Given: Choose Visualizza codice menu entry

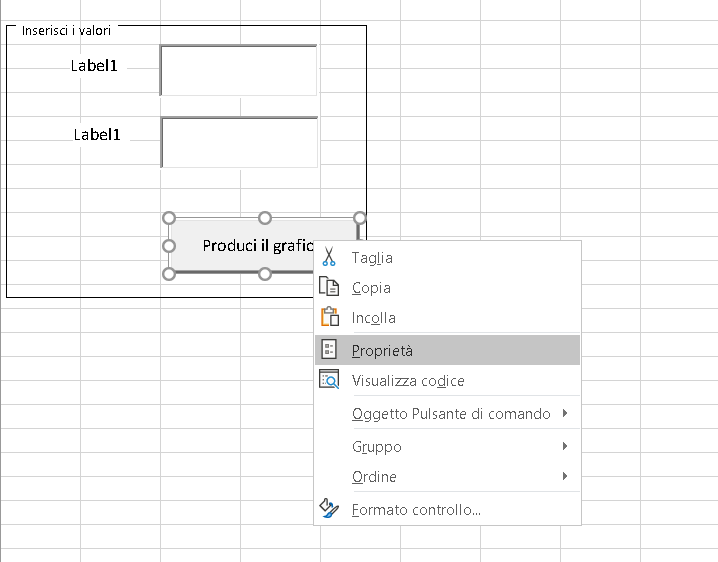Looking at the screenshot, I should [x=447, y=381].
